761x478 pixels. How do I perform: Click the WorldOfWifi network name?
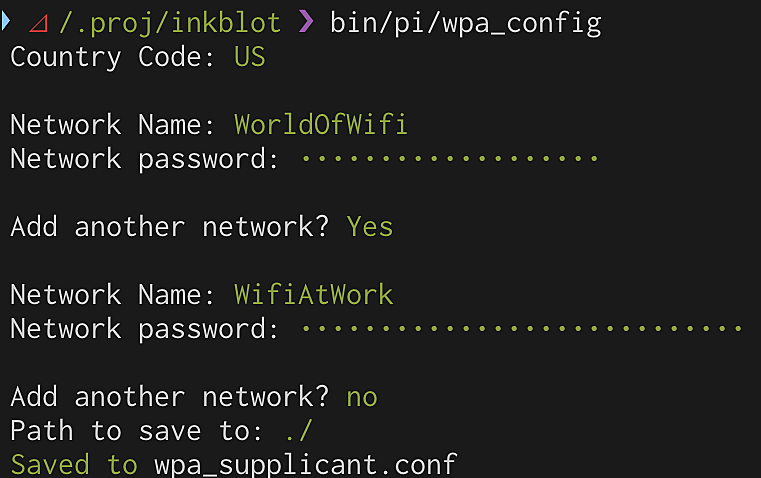[321, 125]
